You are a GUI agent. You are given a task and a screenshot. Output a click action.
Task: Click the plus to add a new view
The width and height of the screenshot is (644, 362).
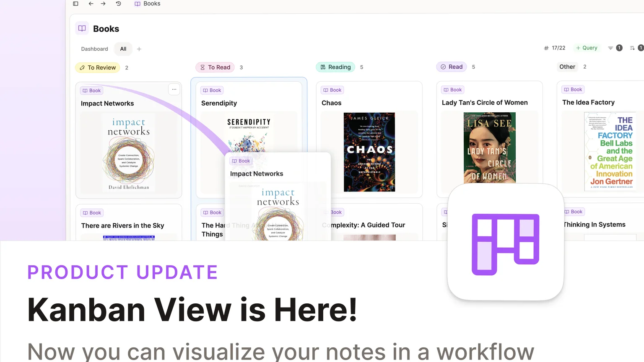coord(139,49)
